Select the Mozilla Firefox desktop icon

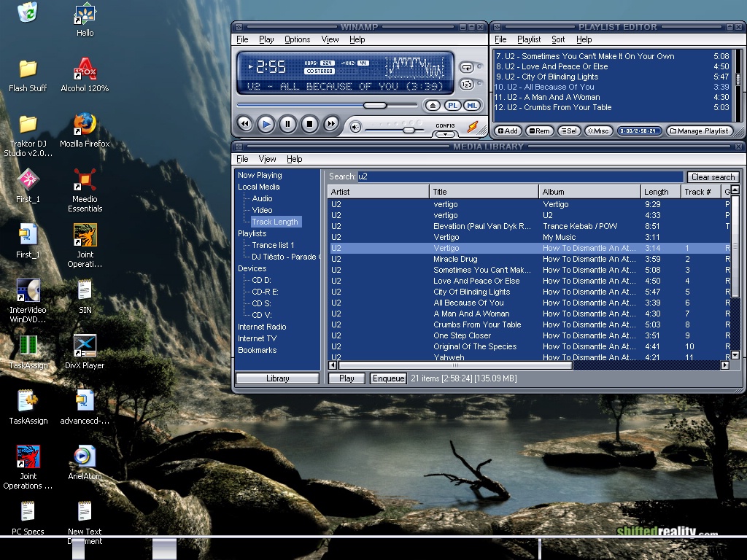pyautogui.click(x=85, y=131)
